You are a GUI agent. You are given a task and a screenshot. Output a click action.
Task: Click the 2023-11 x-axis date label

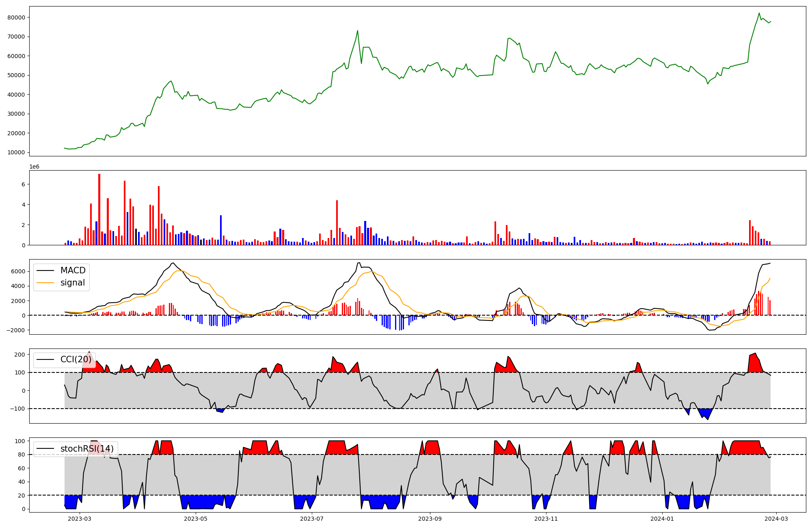546,518
